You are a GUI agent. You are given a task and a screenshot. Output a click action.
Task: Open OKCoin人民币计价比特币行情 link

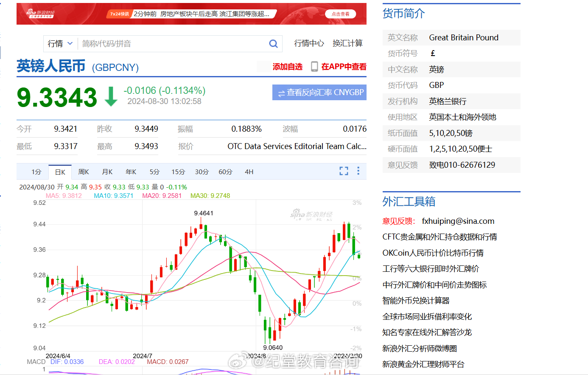(x=433, y=253)
